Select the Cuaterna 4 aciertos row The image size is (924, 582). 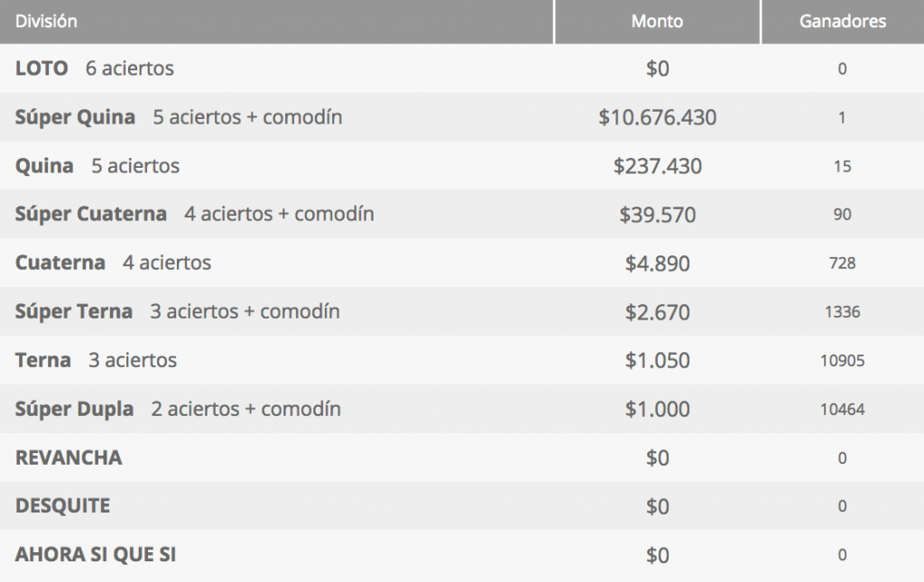click(462, 263)
